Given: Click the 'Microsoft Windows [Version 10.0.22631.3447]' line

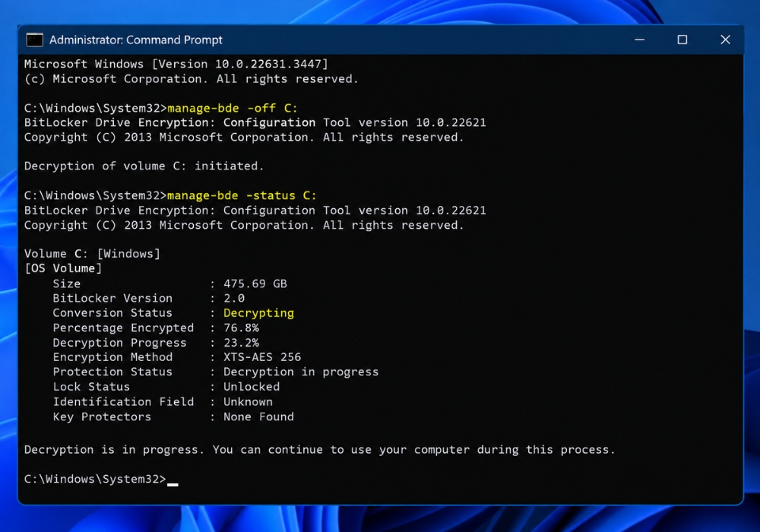Looking at the screenshot, I should (x=176, y=64).
